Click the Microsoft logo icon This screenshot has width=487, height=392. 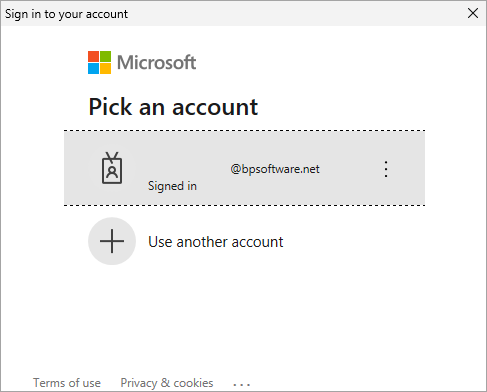coord(99,62)
